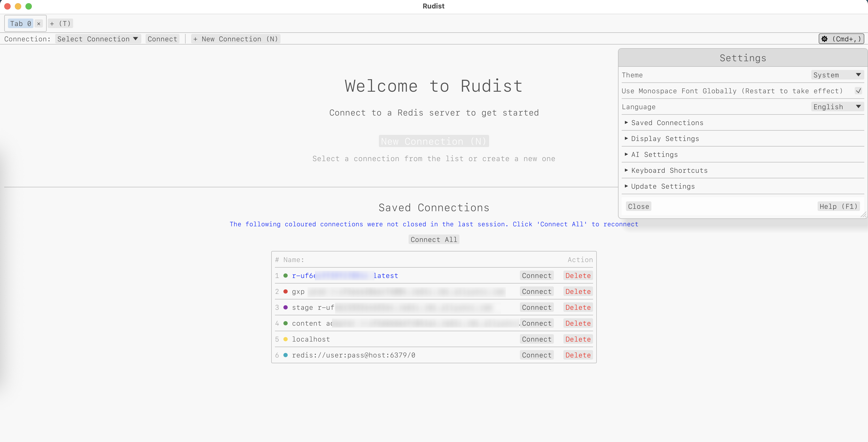Open the Language English dropdown
The width and height of the screenshot is (868, 442).
click(837, 107)
